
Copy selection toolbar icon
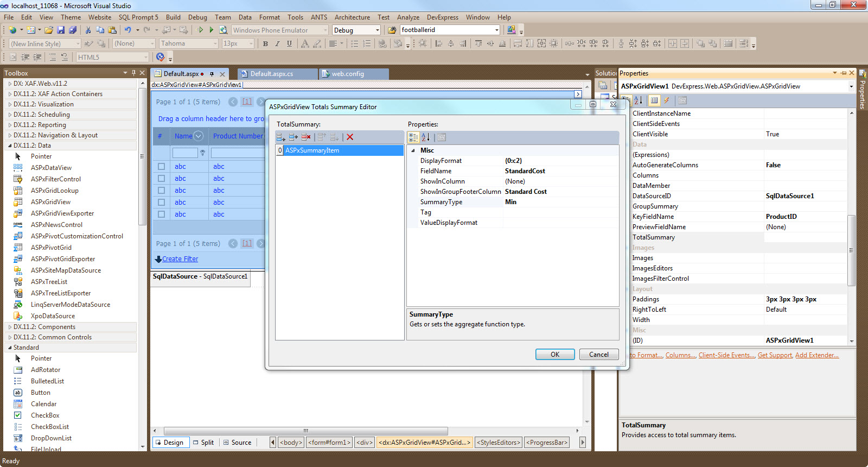[x=100, y=30]
